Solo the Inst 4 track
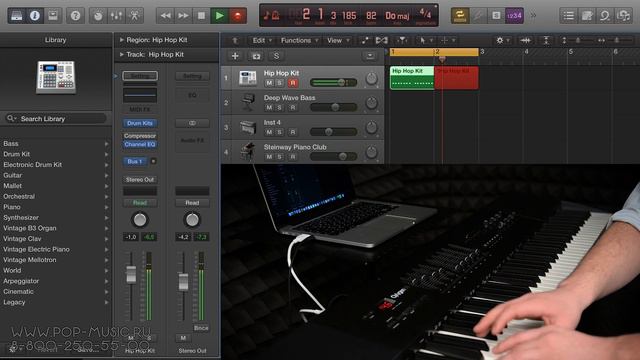Image resolution: width=640 pixels, height=360 pixels. (x=280, y=132)
